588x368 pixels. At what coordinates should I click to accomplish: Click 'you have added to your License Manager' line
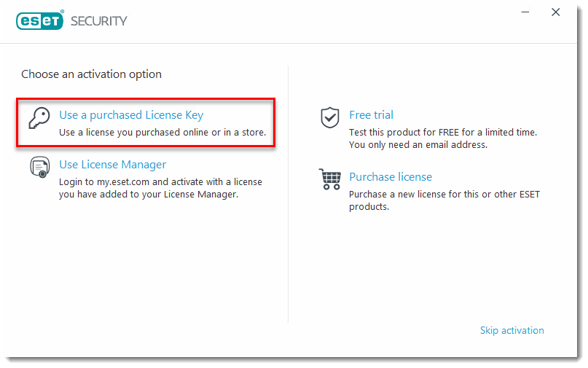[149, 195]
